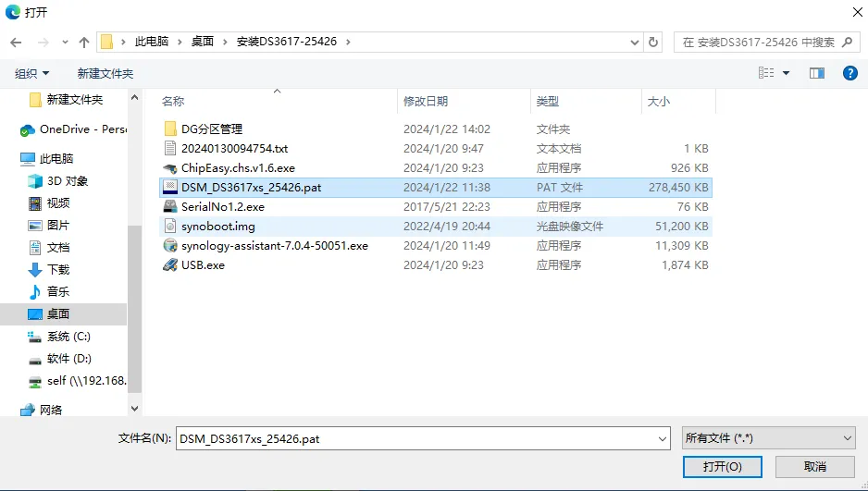Open the view options dropdown arrow
Image resolution: width=868 pixels, height=491 pixels.
click(786, 73)
